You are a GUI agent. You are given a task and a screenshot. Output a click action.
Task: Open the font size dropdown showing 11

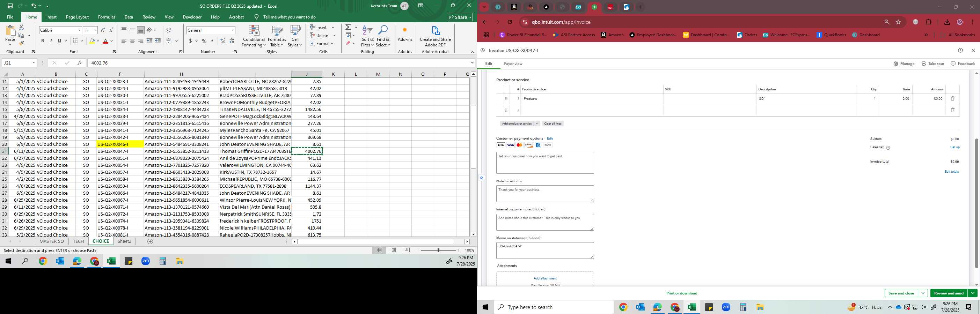[95, 30]
